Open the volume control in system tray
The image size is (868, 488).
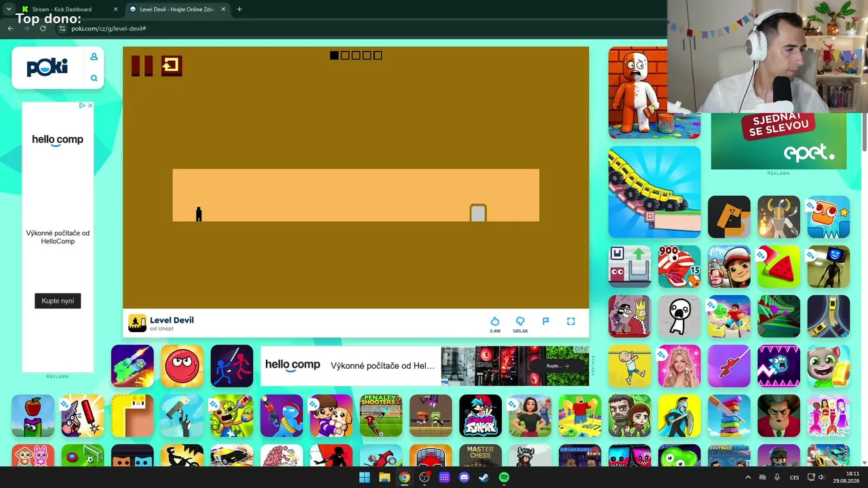pos(821,477)
